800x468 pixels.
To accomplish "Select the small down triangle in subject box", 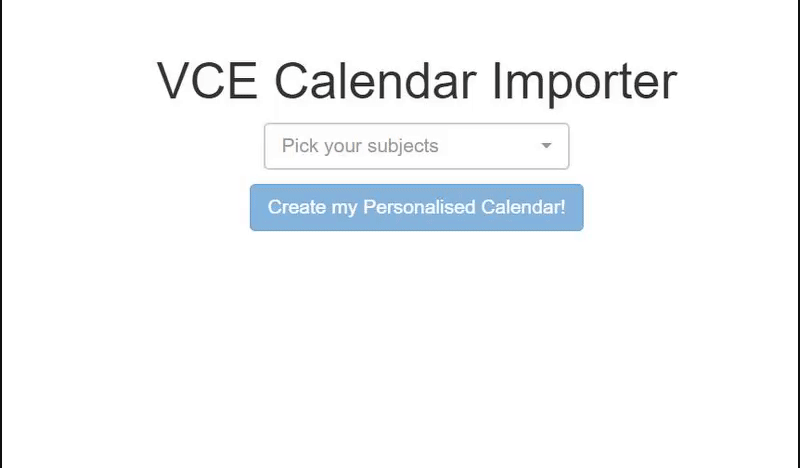I will [546, 146].
